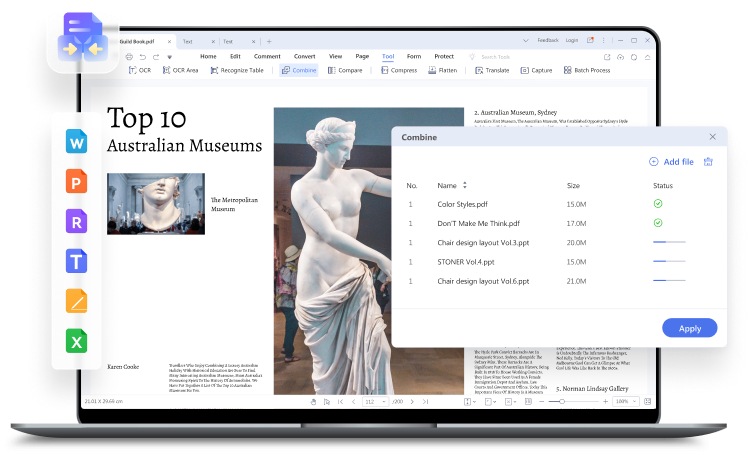Click the zoom in plus button
Image resolution: width=752 pixels, height=456 pixels.
(x=605, y=401)
